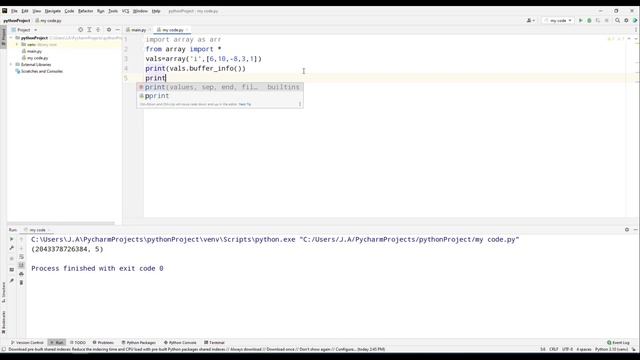Screen dimensions: 640x360
Task: Click the Next Tip link in completion popup
Action: tap(245, 104)
